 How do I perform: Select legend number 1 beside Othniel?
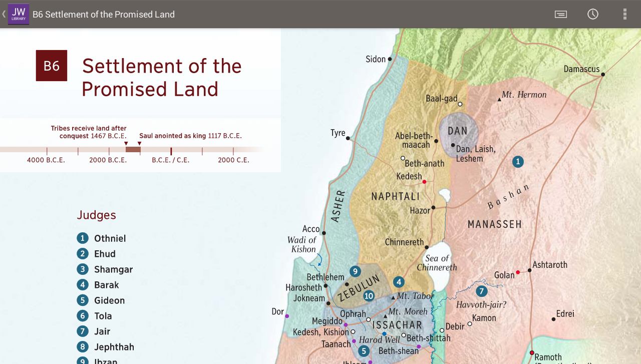[83, 238]
